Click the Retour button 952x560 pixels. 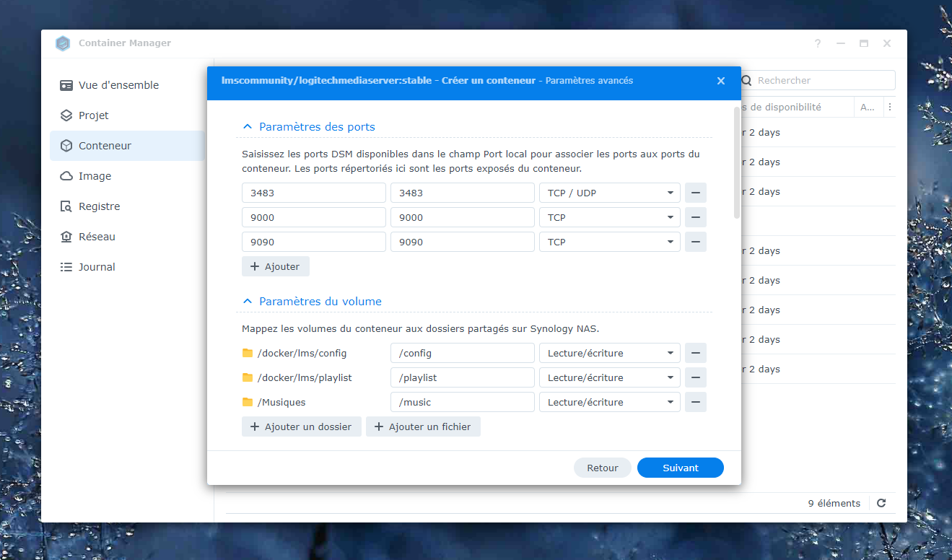click(x=603, y=468)
